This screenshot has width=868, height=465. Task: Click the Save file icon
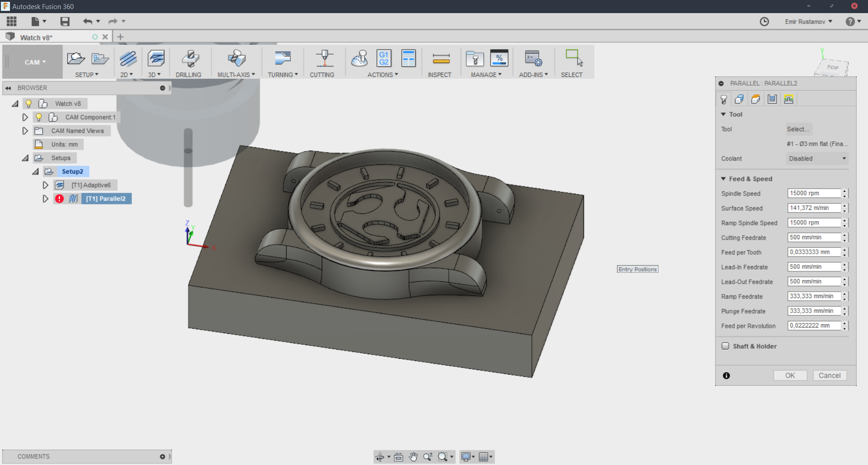[65, 21]
